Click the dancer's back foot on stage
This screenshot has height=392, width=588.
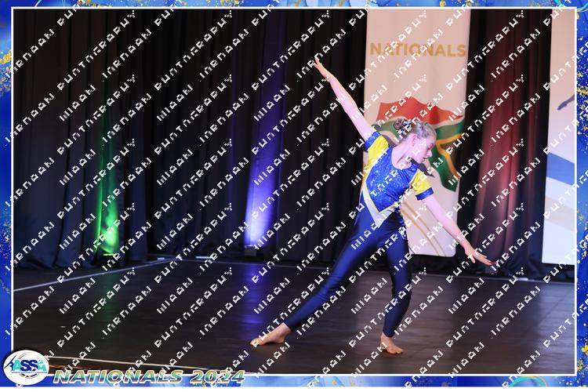click(390, 343)
